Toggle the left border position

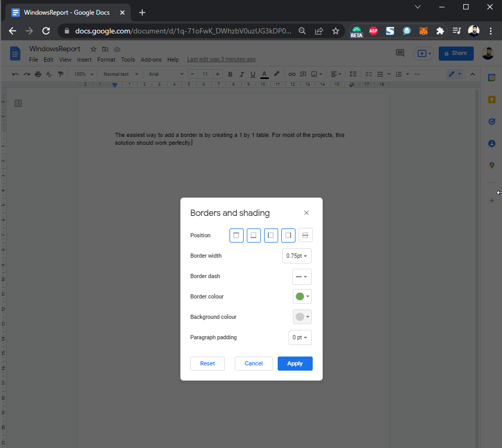coord(271,235)
